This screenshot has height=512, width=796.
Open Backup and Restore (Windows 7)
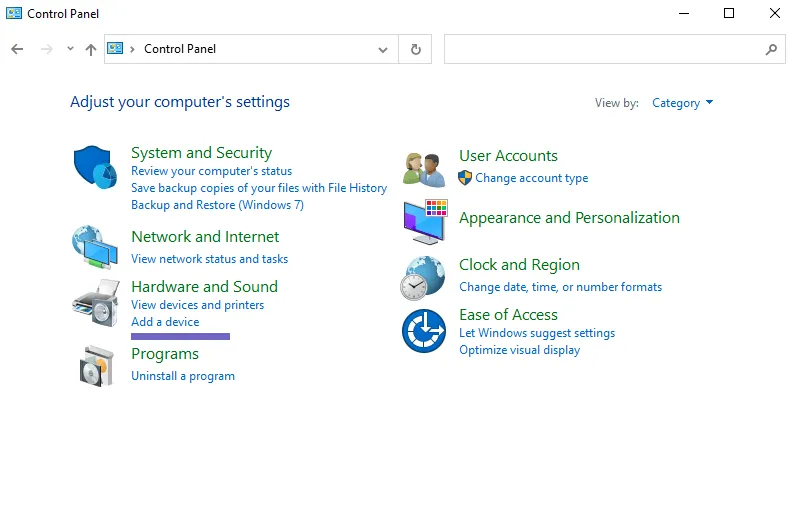tap(217, 205)
